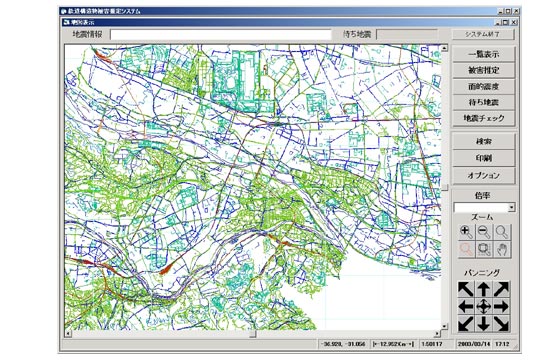Screen dimensions: 560x360
Task: Click the 一覧表示 button
Action: coord(484,54)
